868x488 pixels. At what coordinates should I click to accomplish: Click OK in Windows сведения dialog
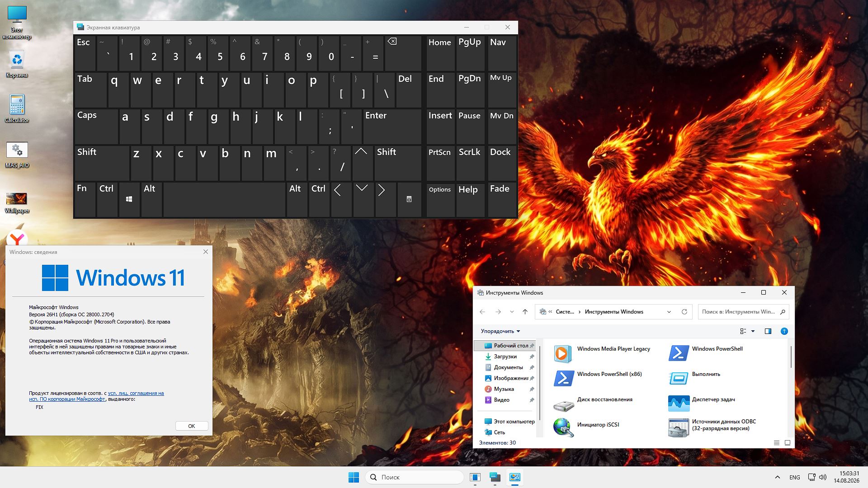[x=192, y=426]
